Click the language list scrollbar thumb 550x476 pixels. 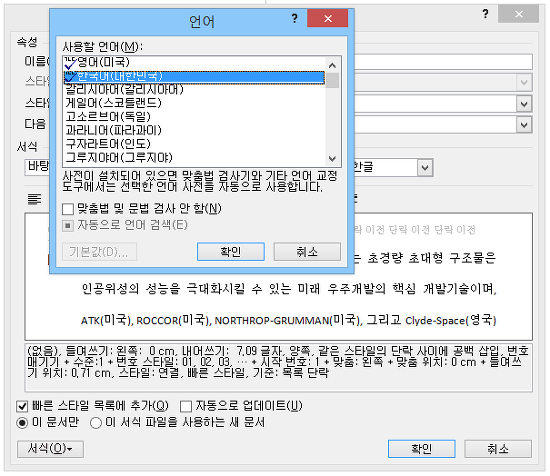(332, 80)
